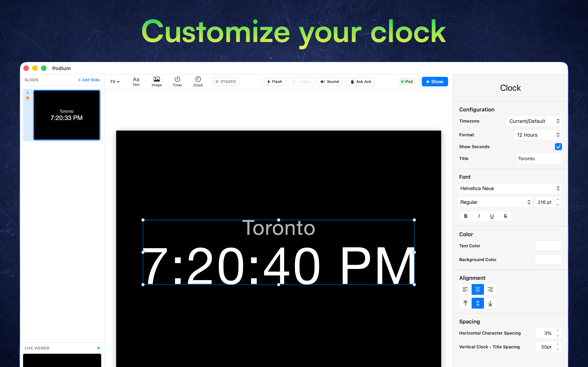588x367 pixels.
Task: Insert an Image from the toolbar
Action: [156, 82]
